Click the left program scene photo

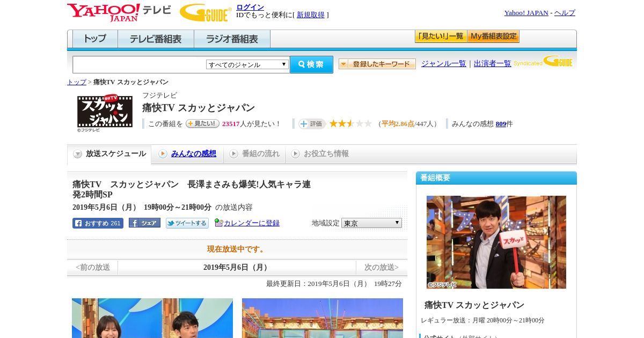pyautogui.click(x=152, y=318)
